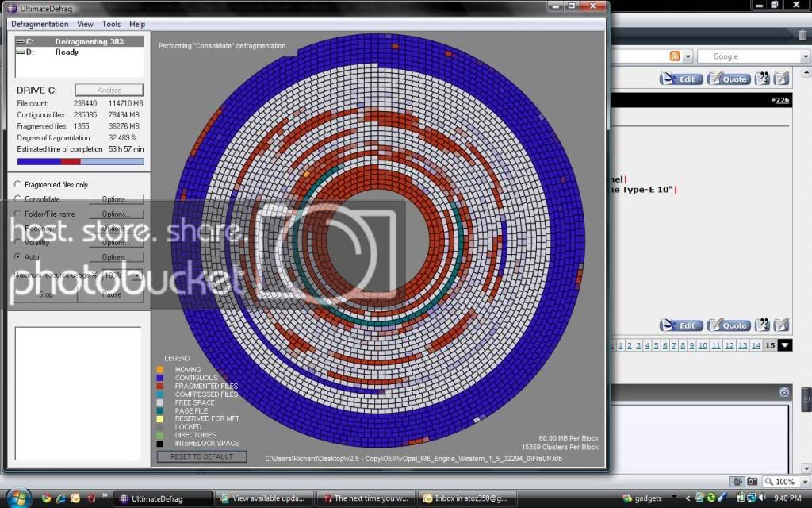The height and width of the screenshot is (508, 812).
Task: Open the browser zoom 100% dropdown arrow
Action: pos(804,482)
